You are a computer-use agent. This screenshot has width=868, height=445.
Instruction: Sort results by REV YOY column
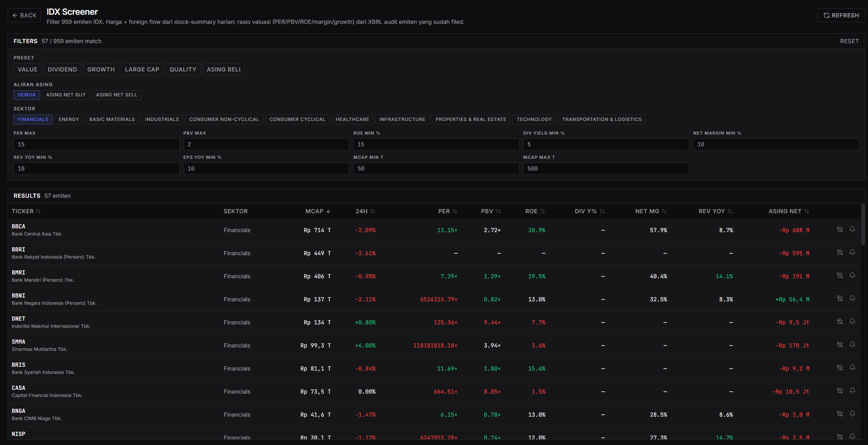[715, 211]
